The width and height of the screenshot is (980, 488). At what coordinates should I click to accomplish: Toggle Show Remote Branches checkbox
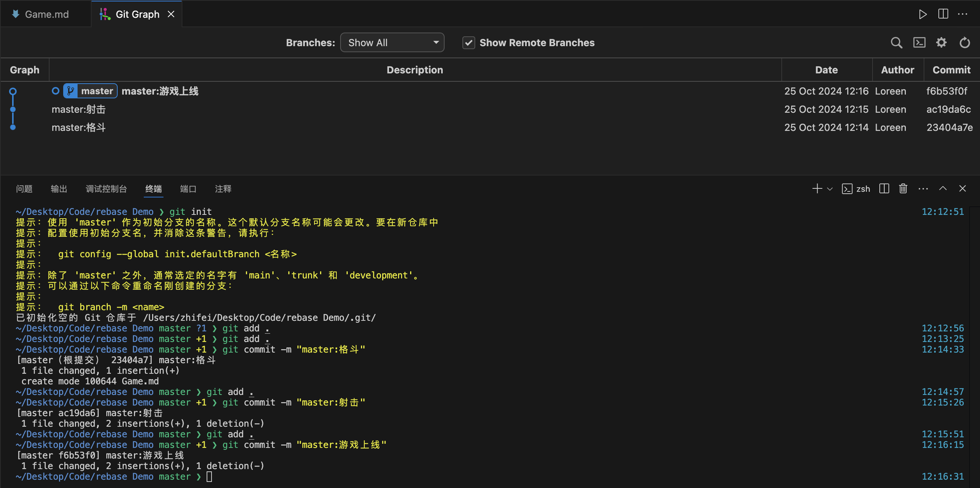[x=469, y=43]
